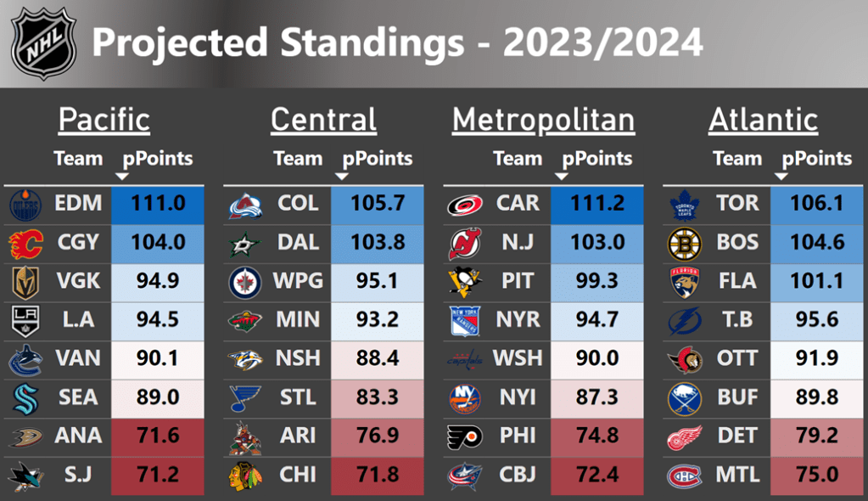Select the S.J 71.2 red points cell

(x=158, y=476)
